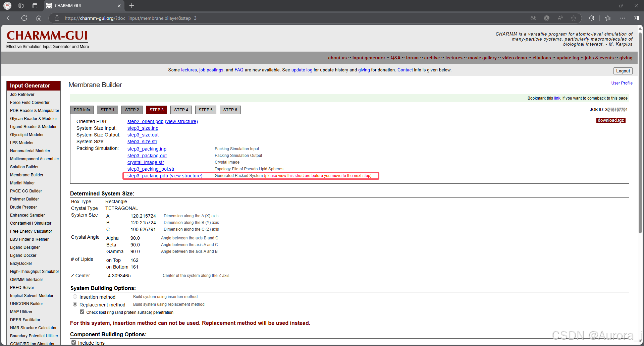The image size is (644, 346).
Task: Open the movie gallery top menu item
Action: coord(482,58)
